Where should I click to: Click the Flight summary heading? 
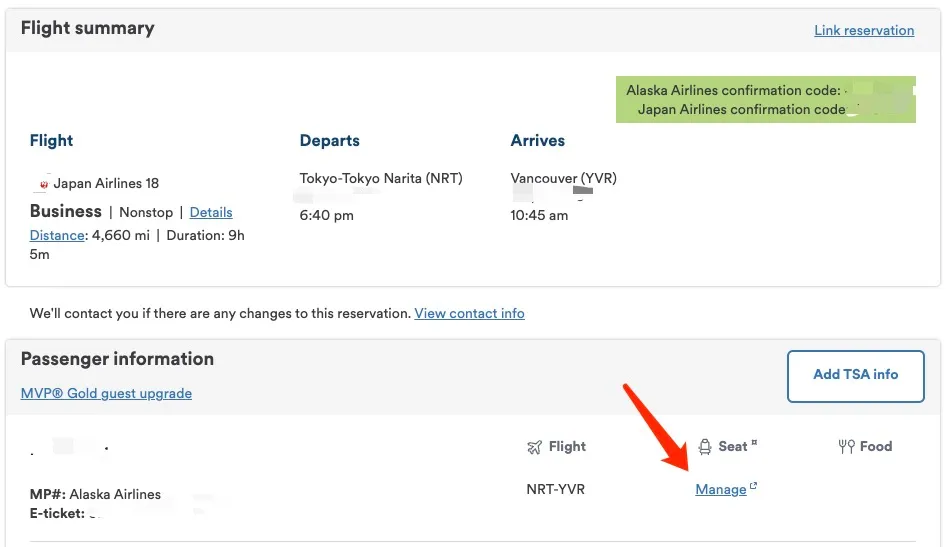(87, 28)
